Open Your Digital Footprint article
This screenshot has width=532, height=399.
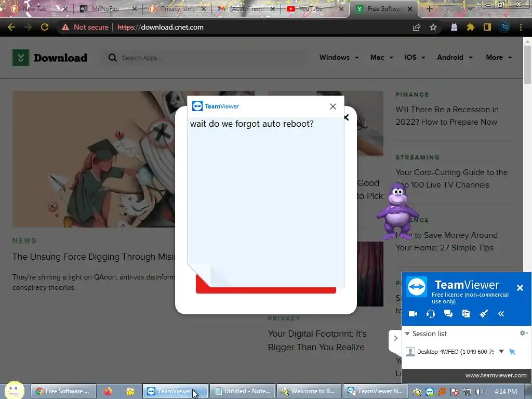317,340
